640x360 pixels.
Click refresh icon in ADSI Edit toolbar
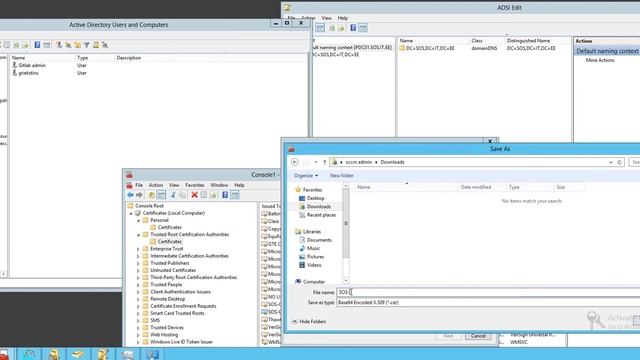coord(332,28)
